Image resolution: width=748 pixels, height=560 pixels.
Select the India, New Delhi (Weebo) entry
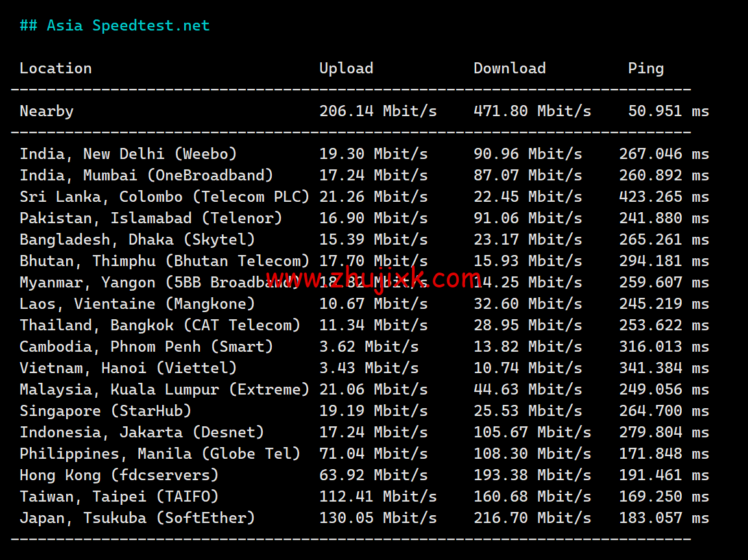(x=128, y=153)
